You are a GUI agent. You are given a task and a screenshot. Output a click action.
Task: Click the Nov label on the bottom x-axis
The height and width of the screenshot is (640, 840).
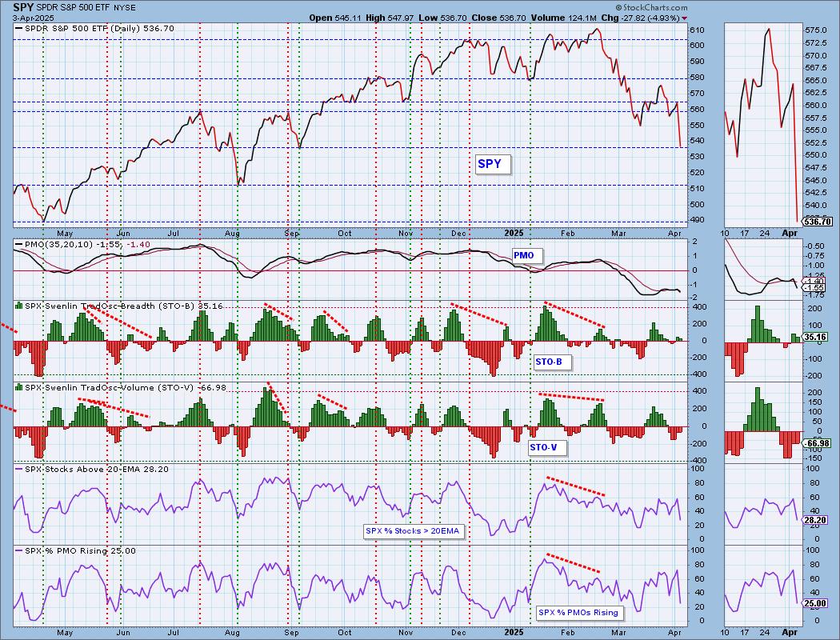406,632
